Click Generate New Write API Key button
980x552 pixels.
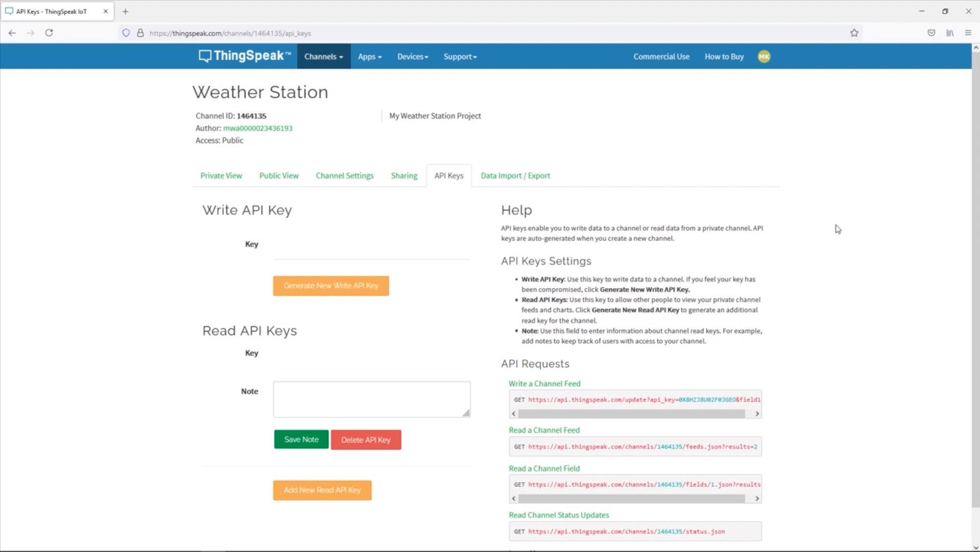pos(330,286)
